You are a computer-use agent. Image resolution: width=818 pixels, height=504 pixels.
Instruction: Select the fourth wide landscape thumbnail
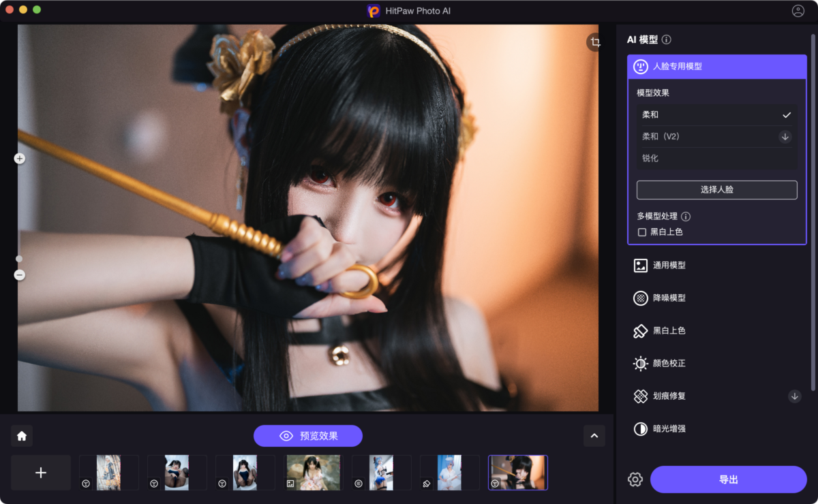[x=314, y=473]
